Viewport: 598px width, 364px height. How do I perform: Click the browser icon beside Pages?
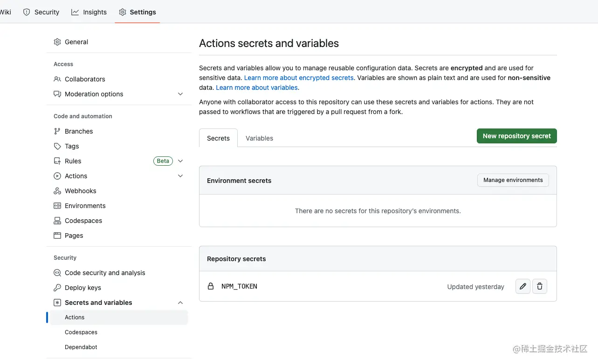coord(57,236)
